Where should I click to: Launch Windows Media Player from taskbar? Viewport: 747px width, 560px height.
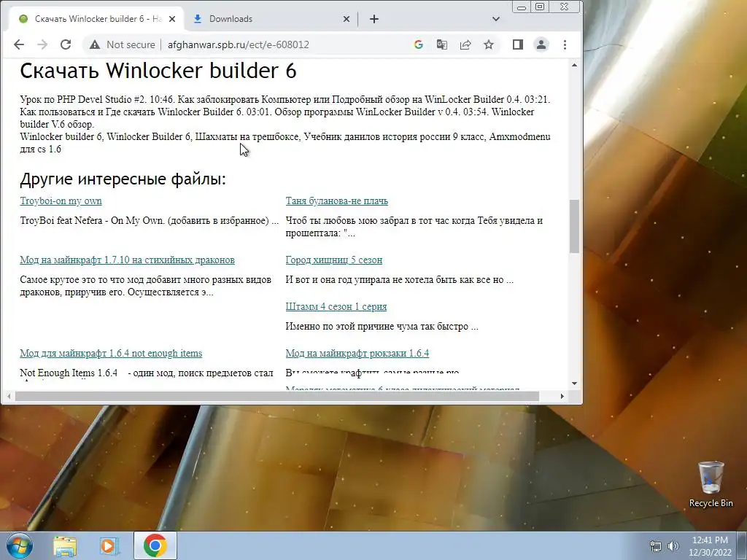pyautogui.click(x=109, y=545)
